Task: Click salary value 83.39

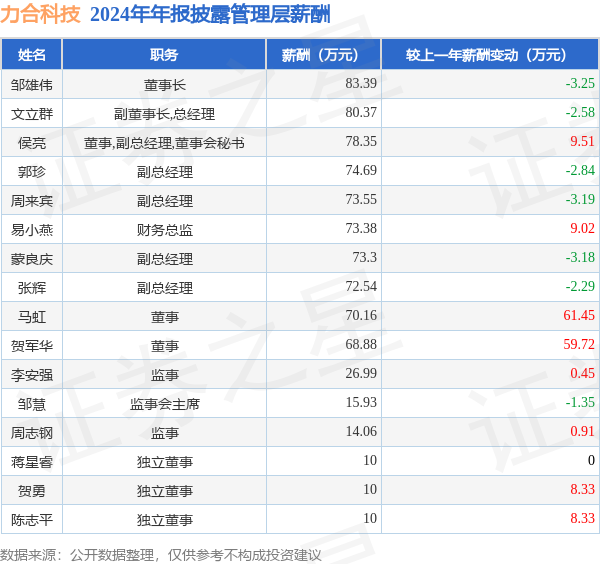Action: [361, 83]
